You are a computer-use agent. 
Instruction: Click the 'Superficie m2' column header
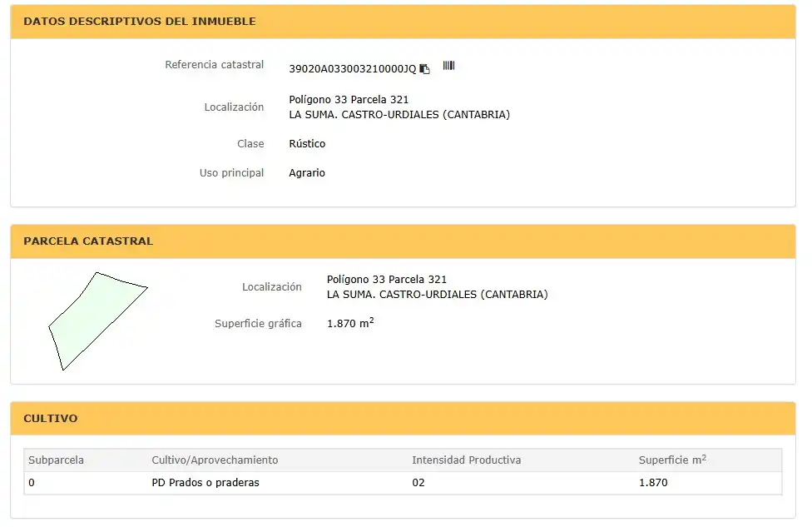click(672, 460)
